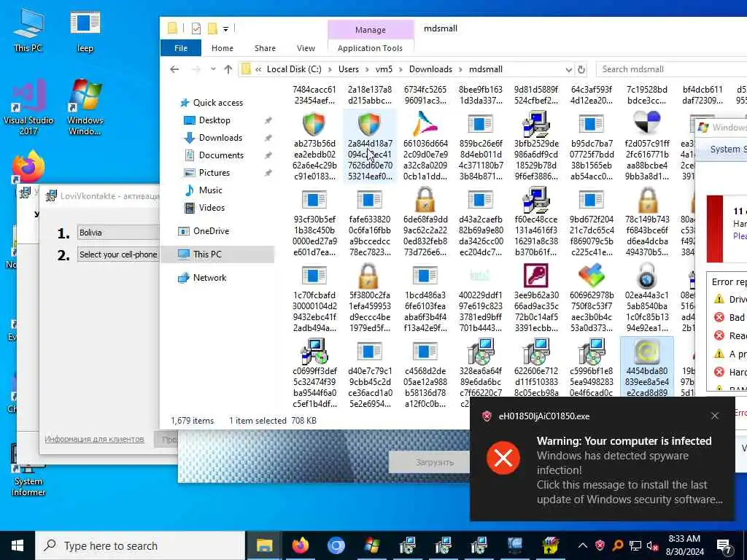Expand the address bar history dropdown
Viewport: 747px width, 560px height.
click(x=569, y=69)
